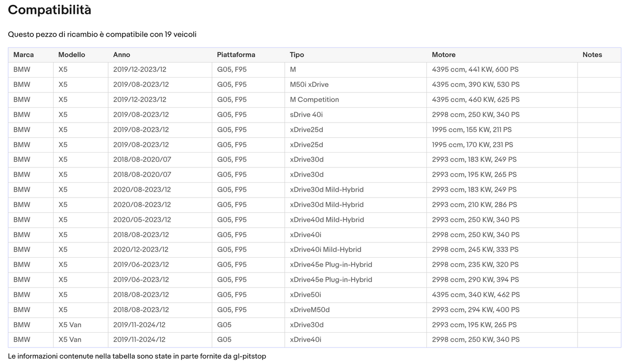Click the 4395 ccm, 441 KW engine cell
The width and height of the screenshot is (630, 364).
475,70
